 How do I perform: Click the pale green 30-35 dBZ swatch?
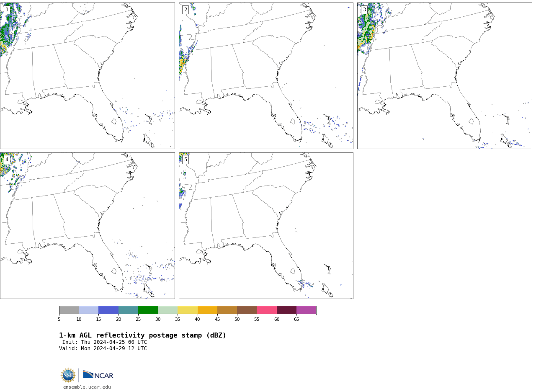168,310
